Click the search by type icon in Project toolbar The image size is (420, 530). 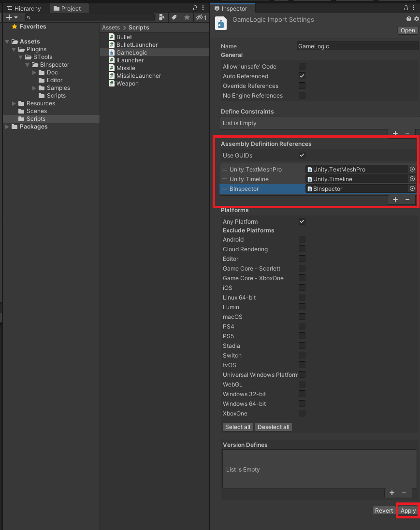coord(162,17)
